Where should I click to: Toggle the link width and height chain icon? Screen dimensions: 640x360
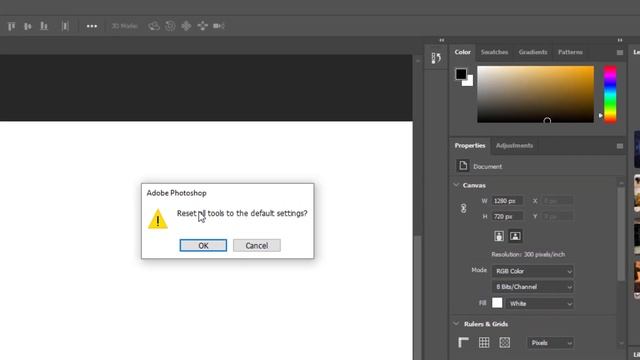(x=464, y=209)
